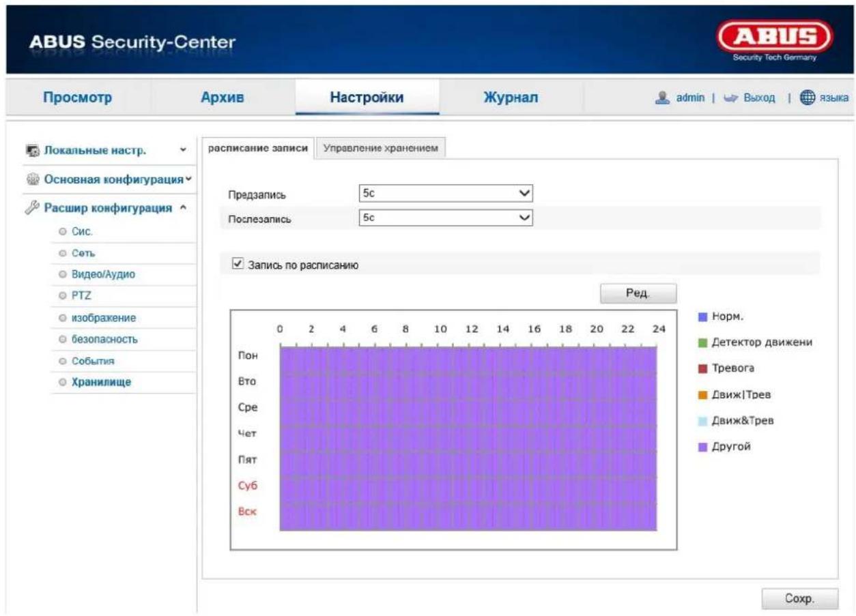This screenshot has height=616, width=856.
Task: Click the logout arrow icon
Action: tap(732, 98)
